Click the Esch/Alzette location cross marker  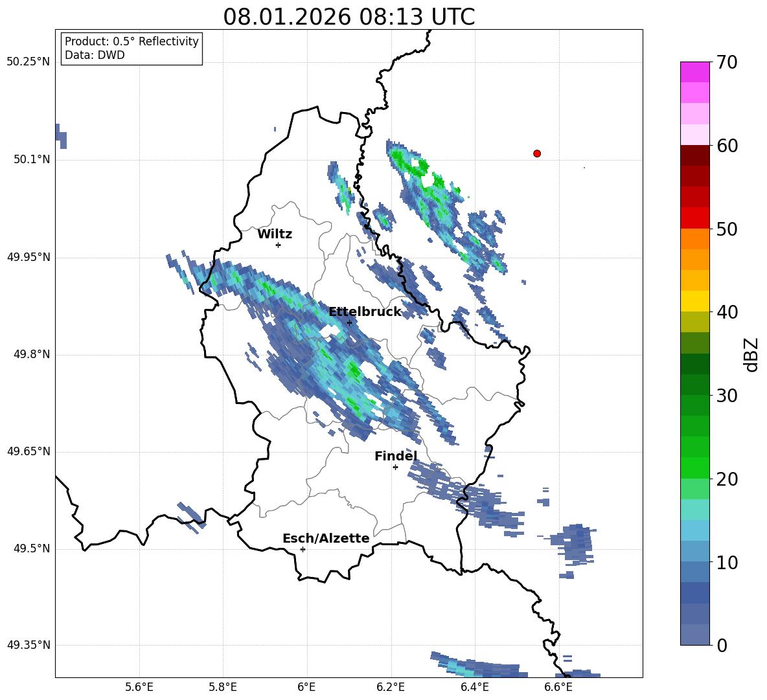(x=303, y=549)
